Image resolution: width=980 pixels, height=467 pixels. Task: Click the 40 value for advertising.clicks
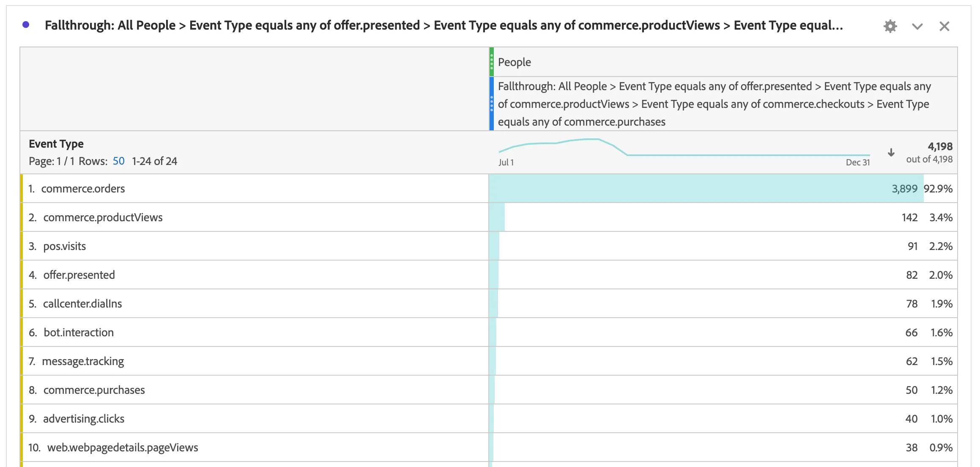click(911, 419)
